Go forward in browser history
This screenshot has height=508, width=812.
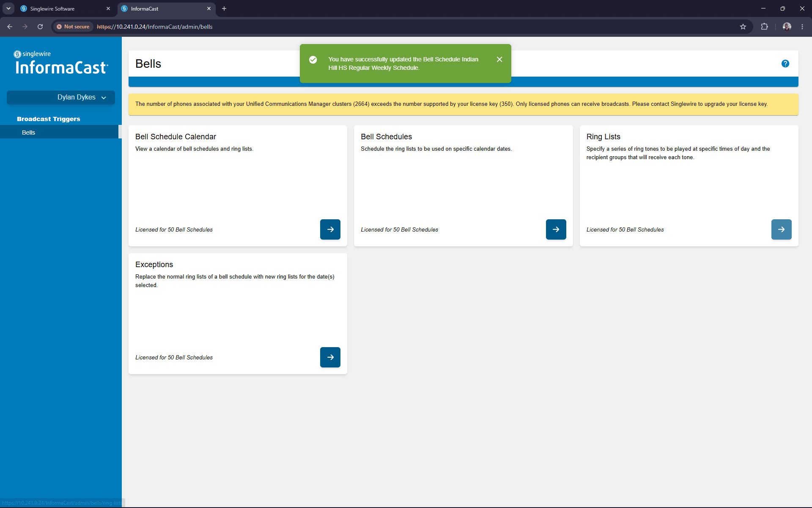click(x=25, y=27)
